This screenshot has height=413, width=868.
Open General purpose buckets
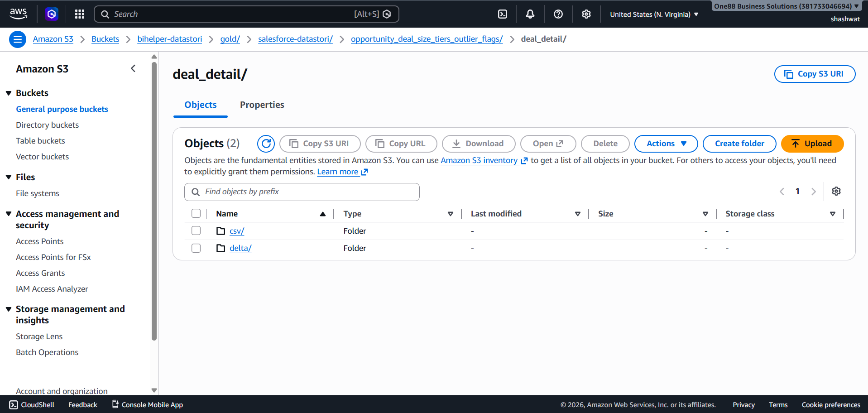[x=62, y=109]
